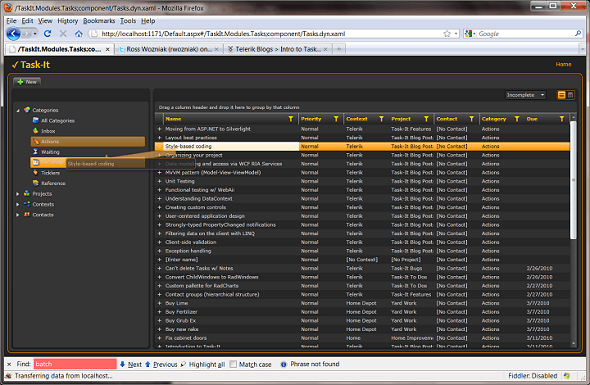Follow the Home link in header
Viewport: 590px width, 385px height.
pos(563,64)
